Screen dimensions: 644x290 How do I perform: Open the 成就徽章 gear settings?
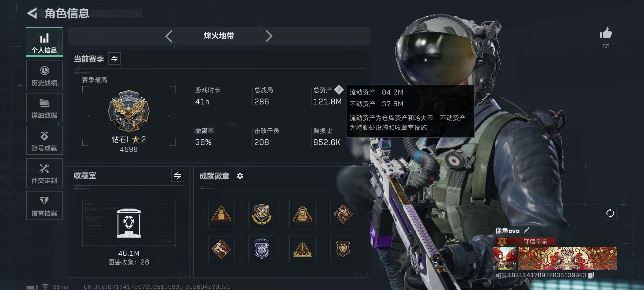click(x=240, y=176)
